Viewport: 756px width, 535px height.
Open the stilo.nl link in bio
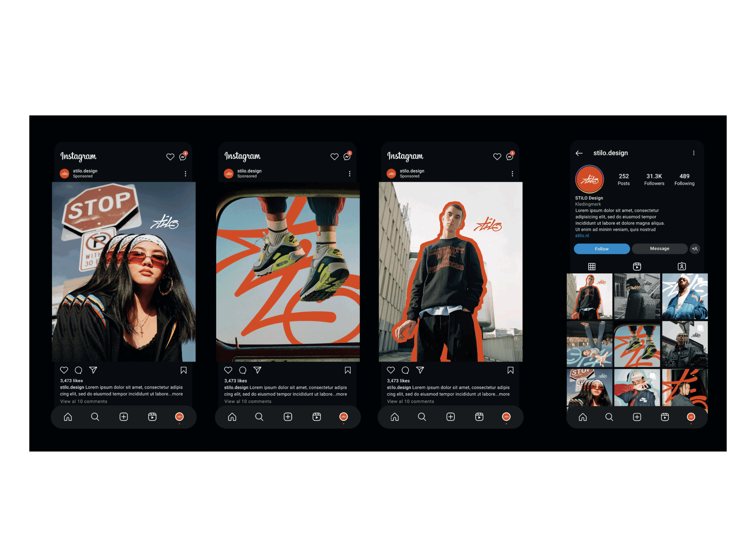(x=582, y=236)
